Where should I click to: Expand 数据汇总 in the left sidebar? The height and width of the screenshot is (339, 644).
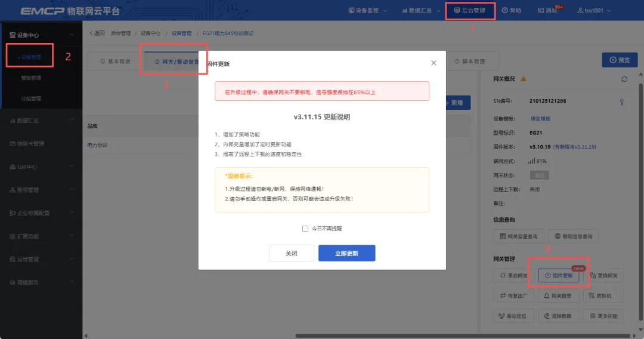(x=41, y=121)
